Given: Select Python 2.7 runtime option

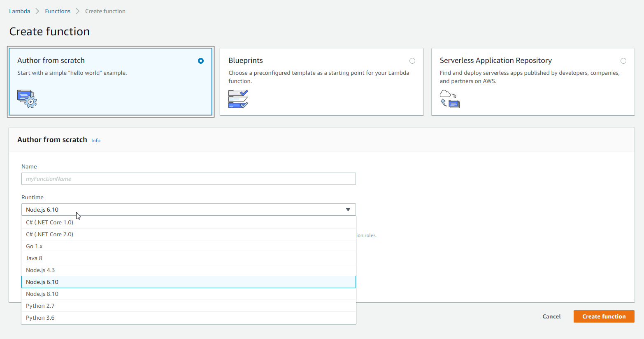Looking at the screenshot, I should [188, 306].
